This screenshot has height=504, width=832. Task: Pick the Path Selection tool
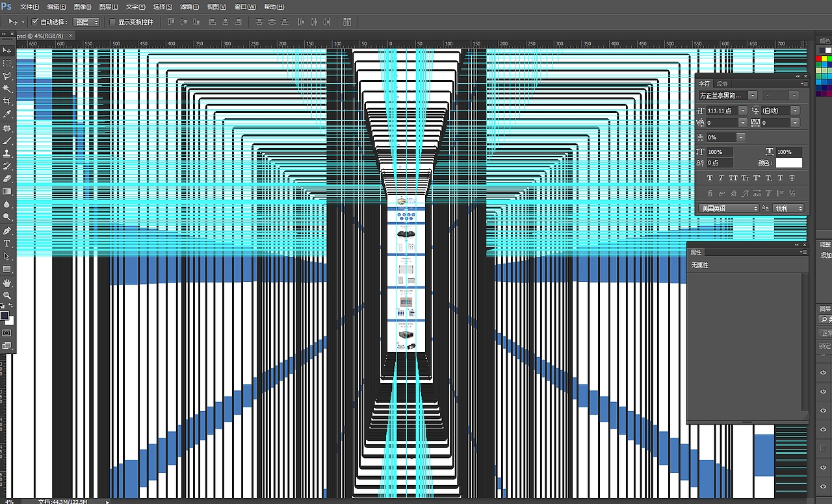tap(7, 257)
